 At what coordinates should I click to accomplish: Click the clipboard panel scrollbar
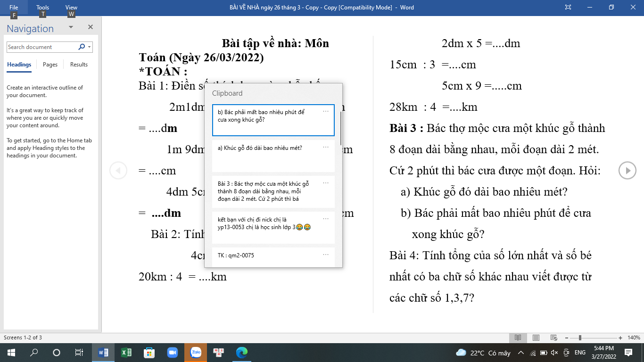[340, 128]
